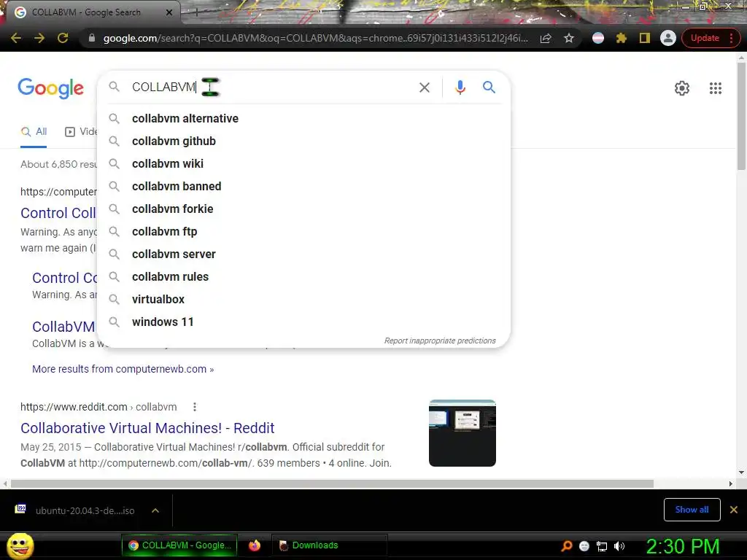Open the Downloads taskbar window

pyautogui.click(x=329, y=545)
